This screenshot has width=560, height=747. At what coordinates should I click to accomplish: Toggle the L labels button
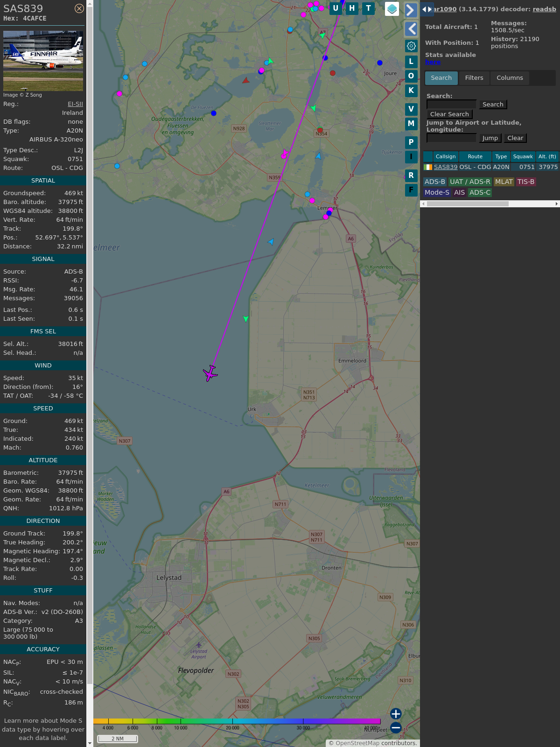point(411,62)
